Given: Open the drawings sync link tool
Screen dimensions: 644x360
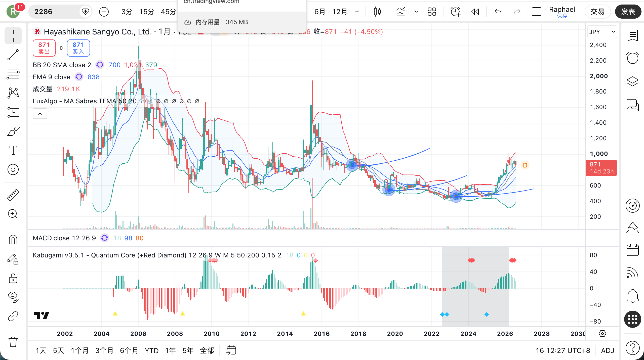Looking at the screenshot, I should 13,316.
